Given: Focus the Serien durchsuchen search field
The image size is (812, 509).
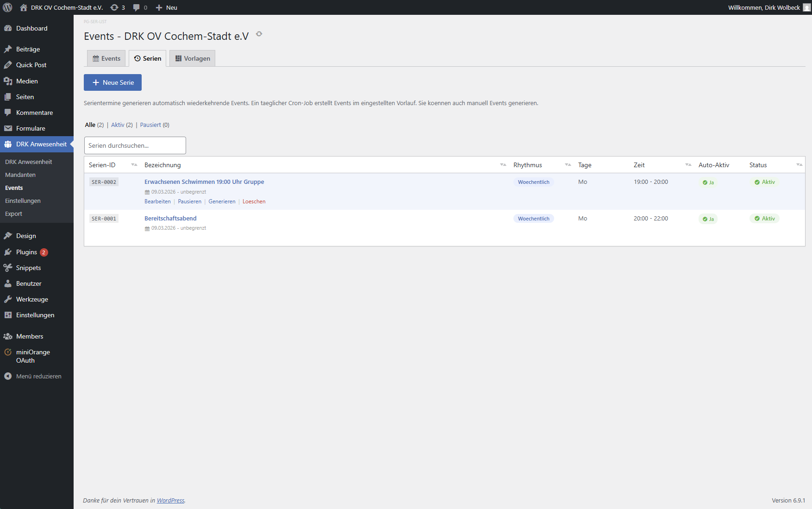Looking at the screenshot, I should coord(135,145).
